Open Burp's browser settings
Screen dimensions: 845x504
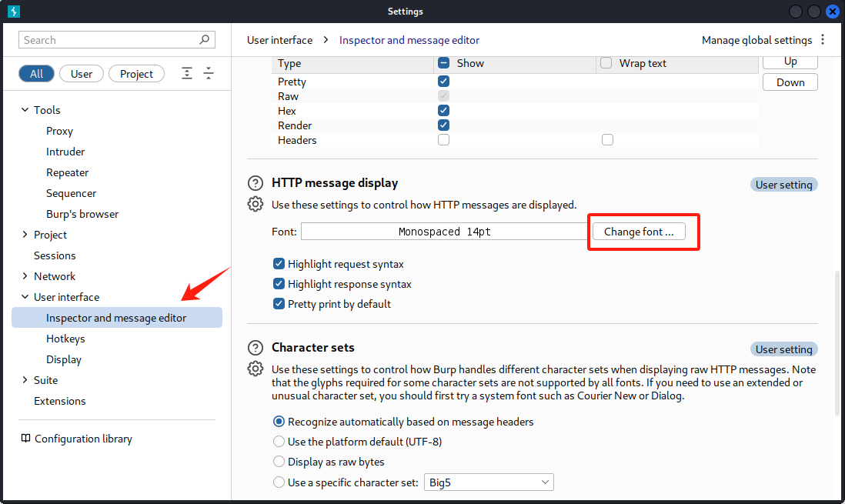point(82,214)
